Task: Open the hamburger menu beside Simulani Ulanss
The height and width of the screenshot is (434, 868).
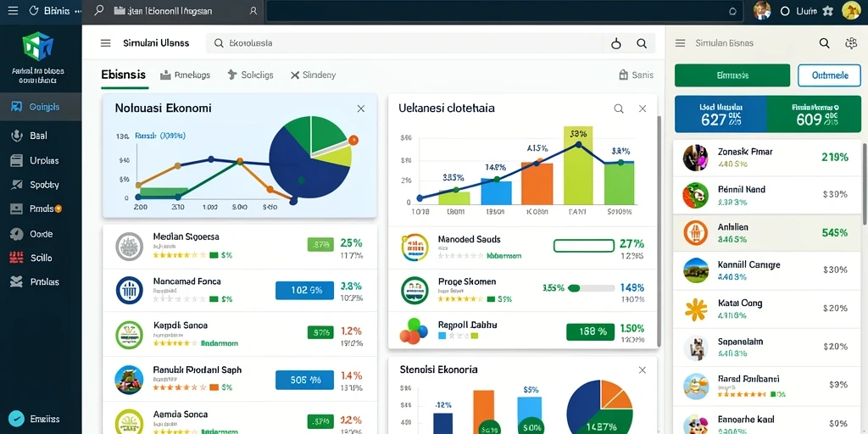Action: [105, 43]
